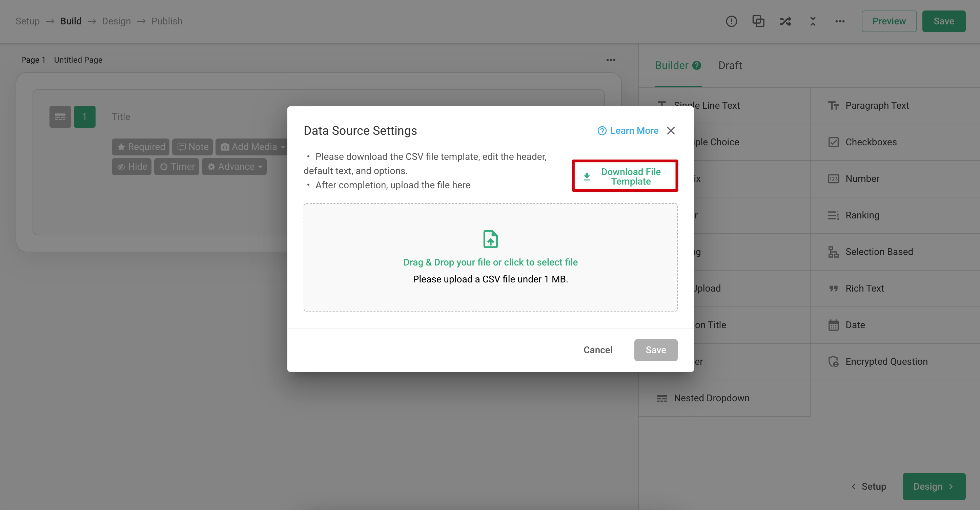Expand the Add Media dropdown
Screen dimensions: 980x510
click(x=252, y=147)
